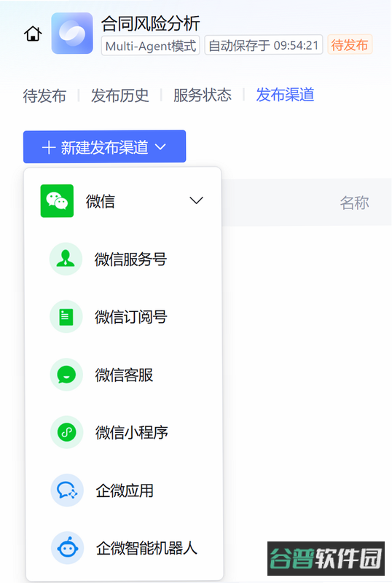Open the 合同风险分析 app avatar icon
392x583 pixels.
(72, 34)
